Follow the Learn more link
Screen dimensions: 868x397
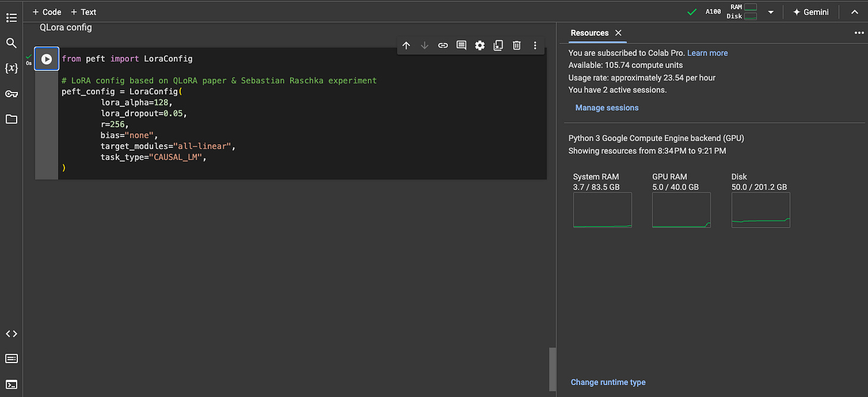pyautogui.click(x=708, y=53)
